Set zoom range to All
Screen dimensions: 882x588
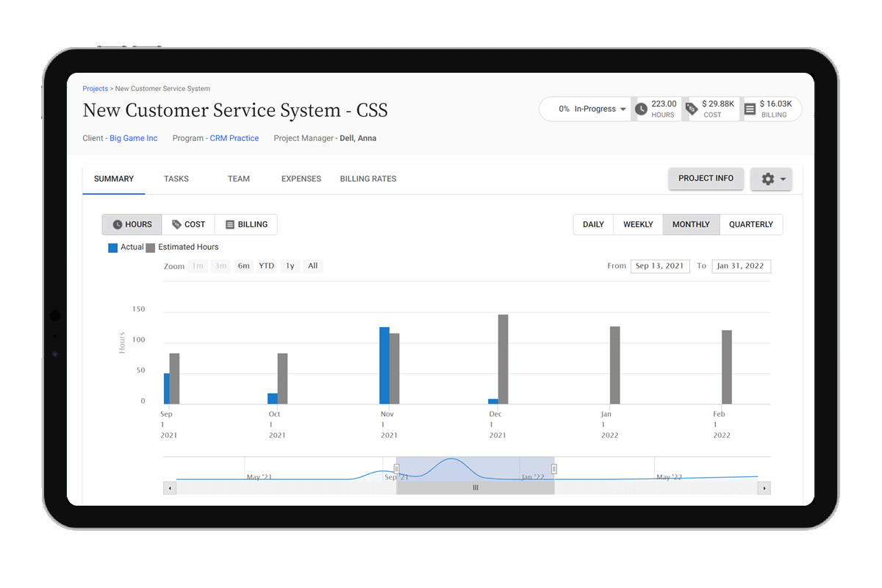coord(313,266)
